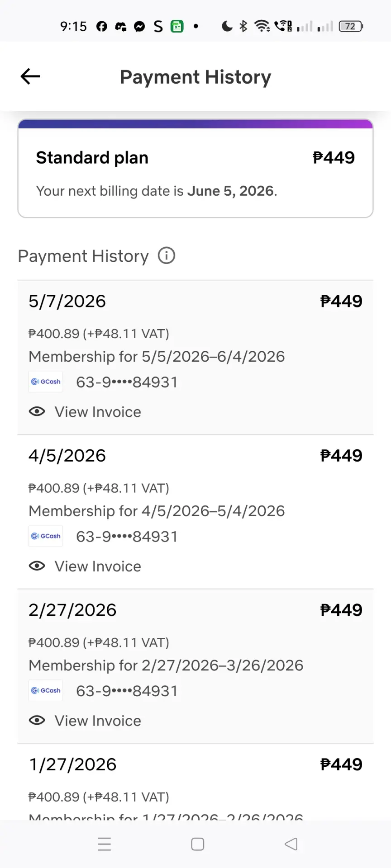Tap the GCash logo on the 5/7/2026 payment

[x=46, y=382]
